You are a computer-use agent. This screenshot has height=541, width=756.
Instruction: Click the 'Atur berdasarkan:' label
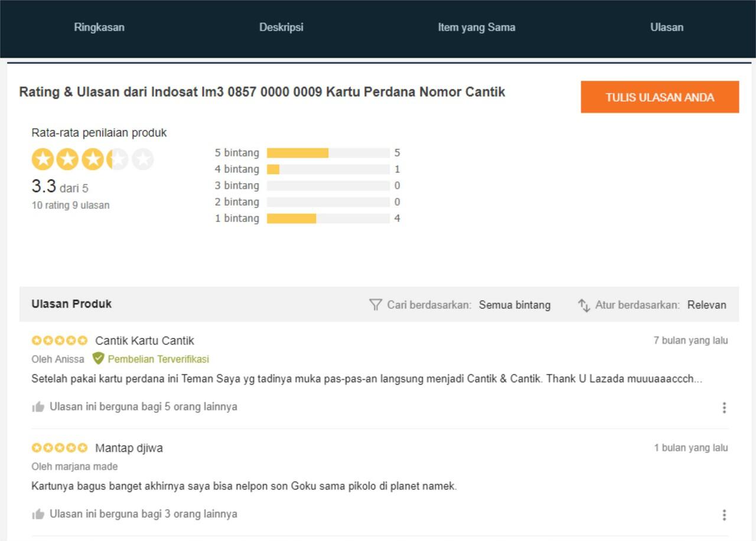coord(637,305)
